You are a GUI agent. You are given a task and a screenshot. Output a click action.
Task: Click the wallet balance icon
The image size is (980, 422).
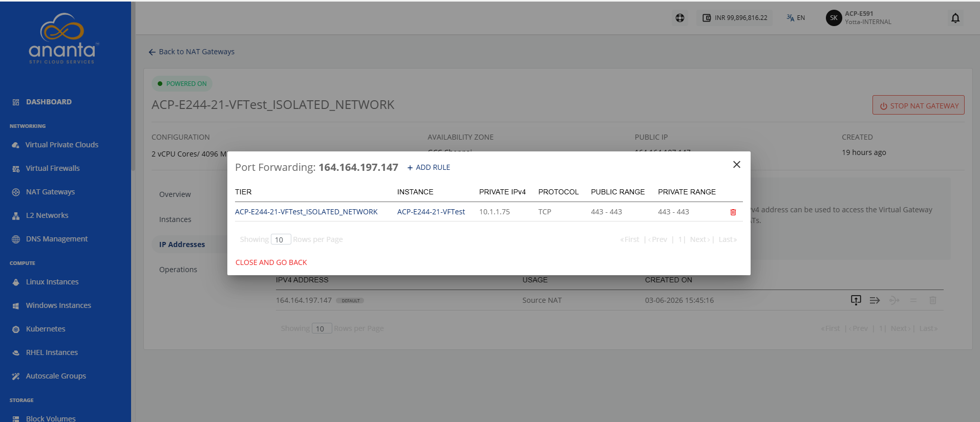[706, 18]
